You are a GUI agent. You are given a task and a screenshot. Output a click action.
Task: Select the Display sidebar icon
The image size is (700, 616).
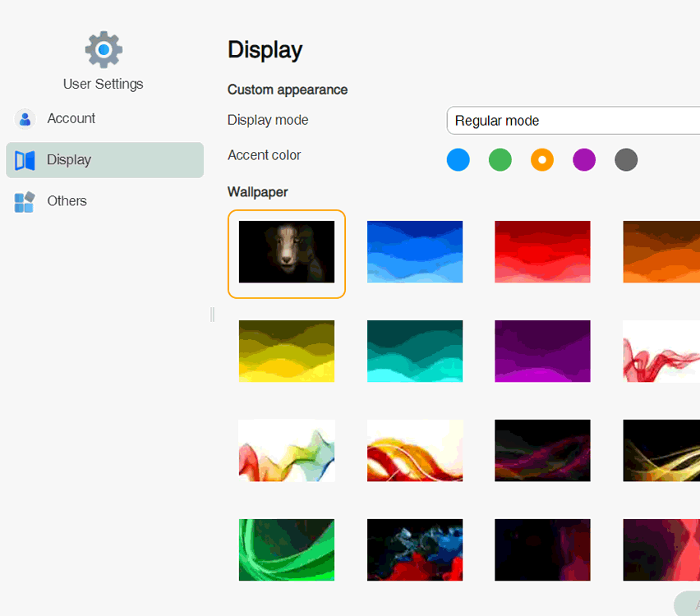tap(25, 160)
